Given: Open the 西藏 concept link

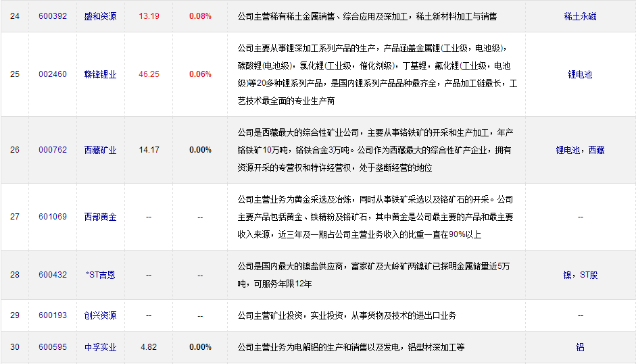Looking at the screenshot, I should coord(597,150).
